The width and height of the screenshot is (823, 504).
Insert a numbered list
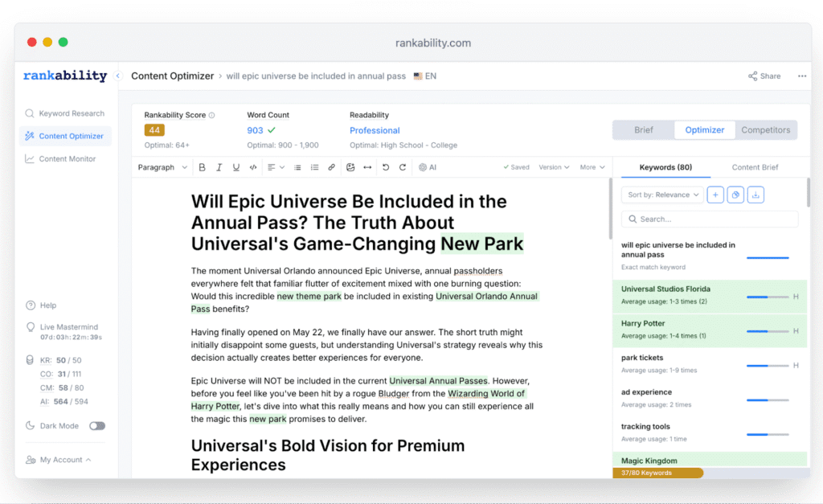point(314,167)
